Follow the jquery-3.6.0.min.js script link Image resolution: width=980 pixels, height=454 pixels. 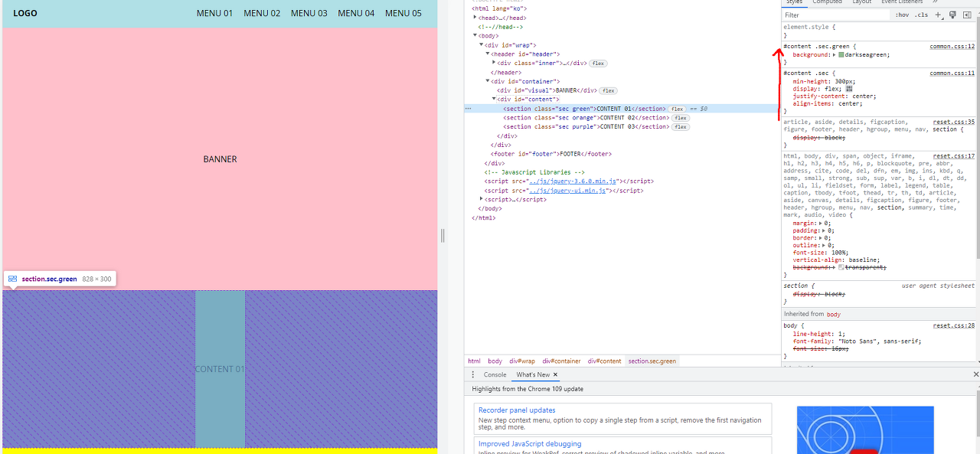coord(573,181)
